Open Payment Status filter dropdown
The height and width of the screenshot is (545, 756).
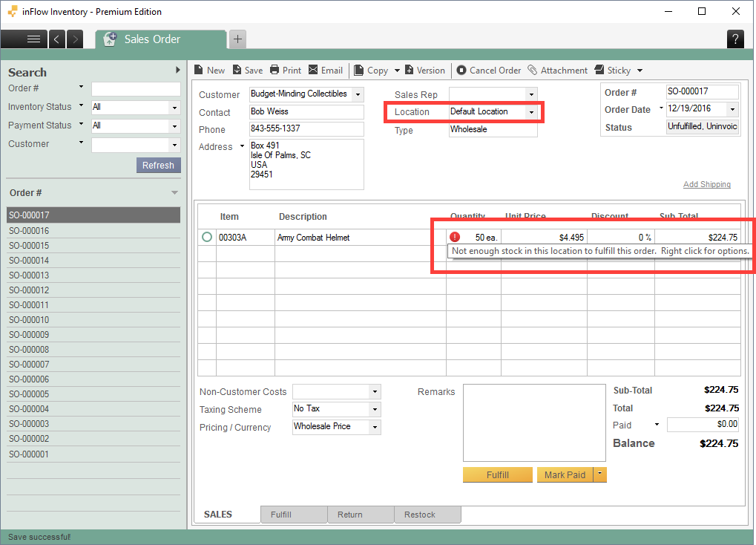[174, 126]
